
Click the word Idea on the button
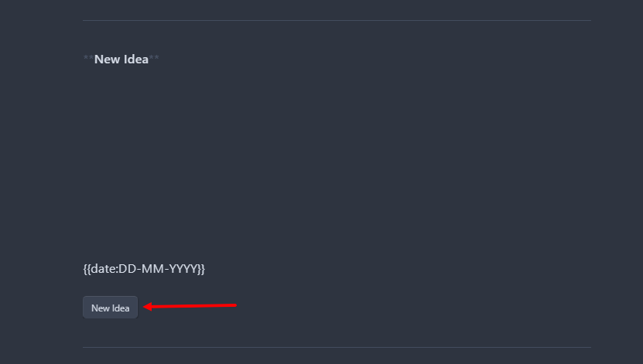[121, 308]
